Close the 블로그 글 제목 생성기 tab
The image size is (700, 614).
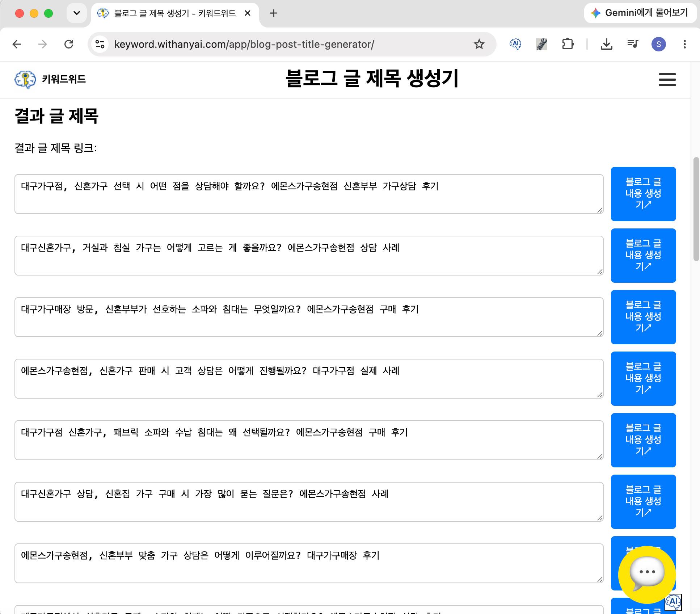[x=248, y=13]
